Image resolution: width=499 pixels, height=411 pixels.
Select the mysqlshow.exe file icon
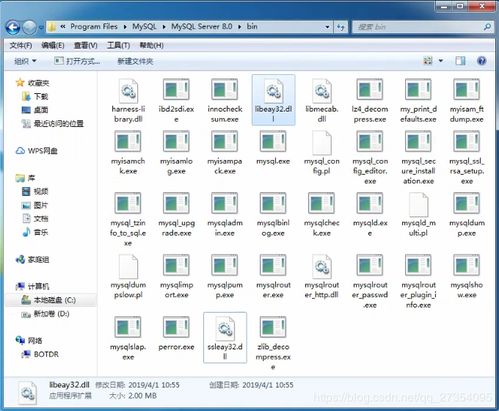[x=467, y=265]
